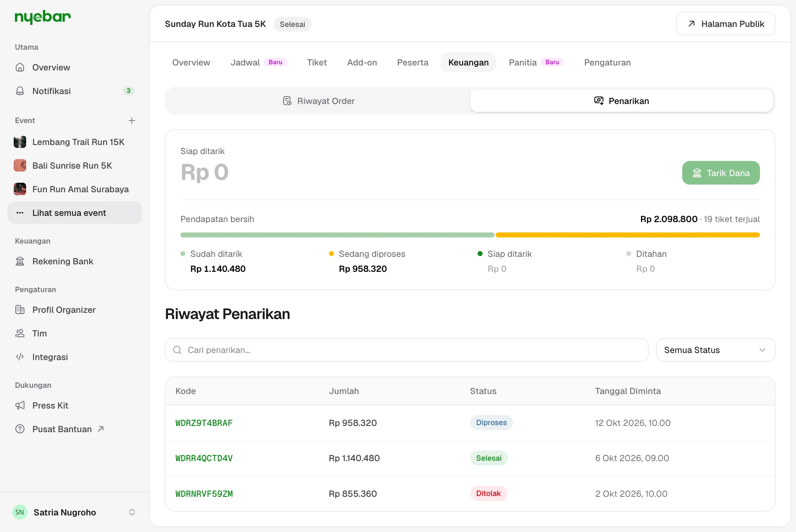Viewport: 796px width, 532px height.
Task: Open the Panitia tab
Action: pyautogui.click(x=536, y=62)
